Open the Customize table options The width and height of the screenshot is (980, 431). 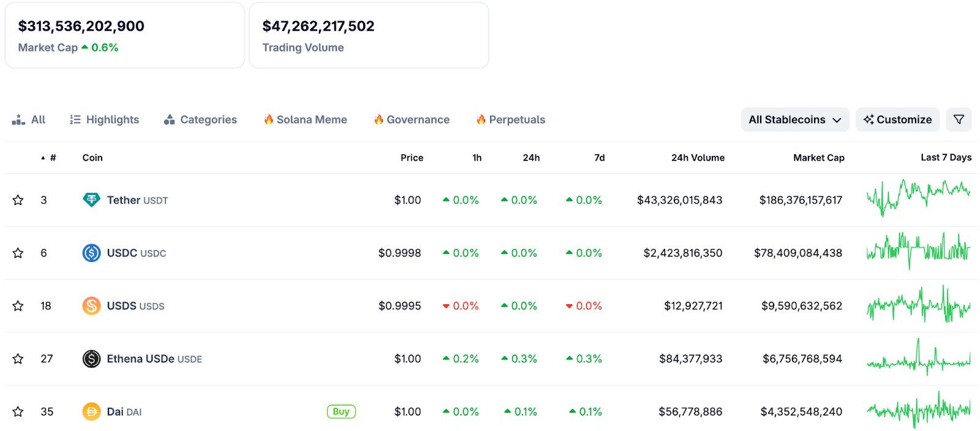897,119
